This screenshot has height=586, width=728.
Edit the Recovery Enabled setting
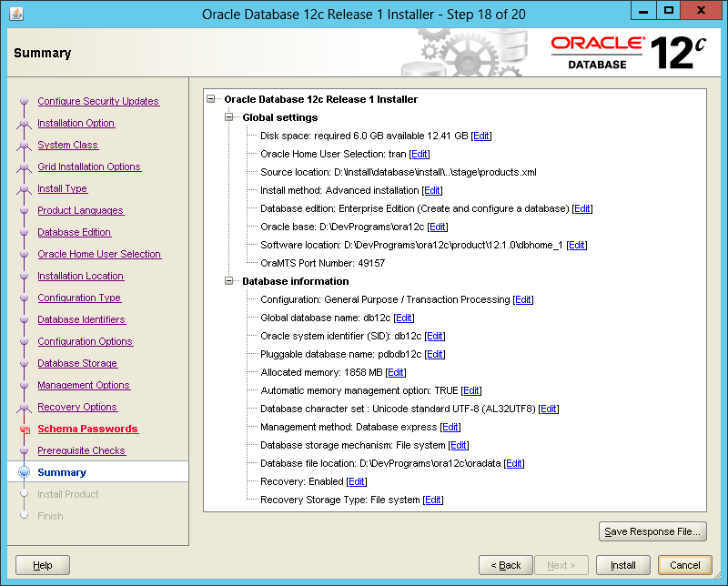tap(357, 481)
